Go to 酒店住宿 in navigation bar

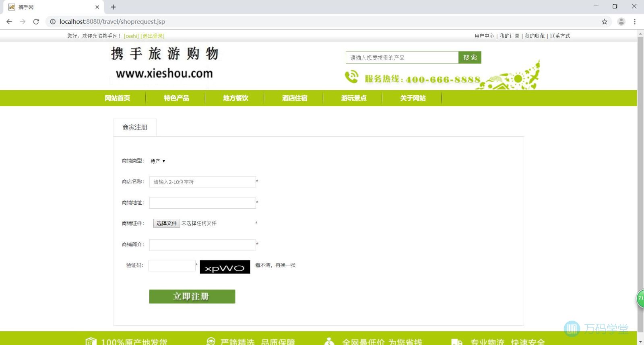(x=295, y=98)
